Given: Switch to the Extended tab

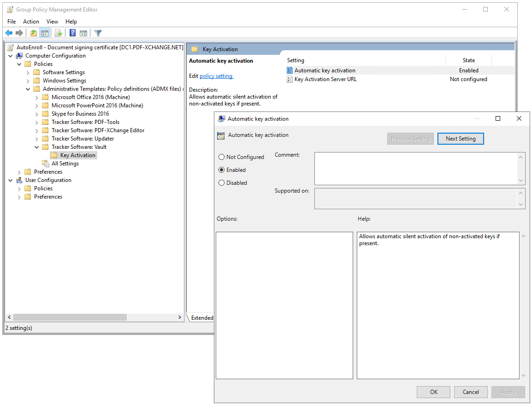Looking at the screenshot, I should tap(202, 317).
